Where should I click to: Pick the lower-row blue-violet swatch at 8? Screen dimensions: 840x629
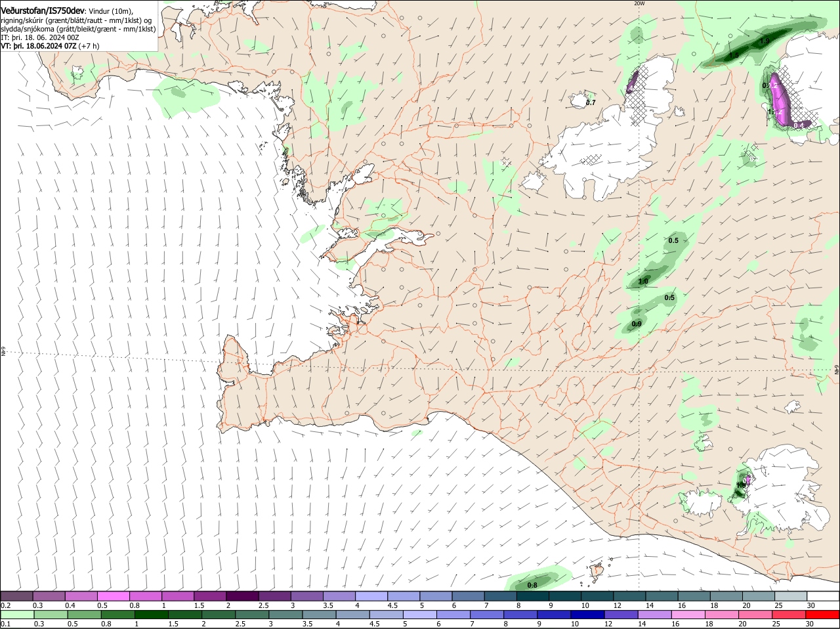[520, 615]
